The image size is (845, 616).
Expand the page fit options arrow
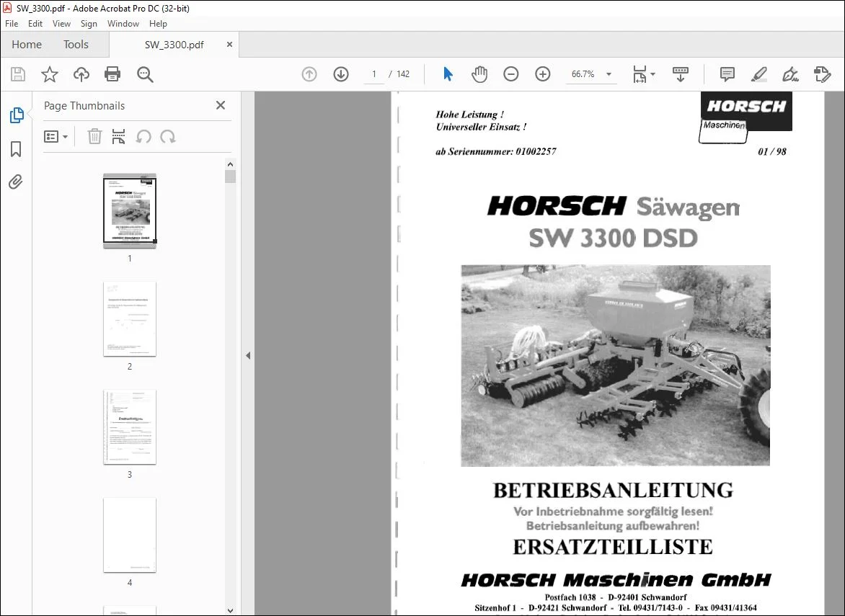[x=652, y=74]
